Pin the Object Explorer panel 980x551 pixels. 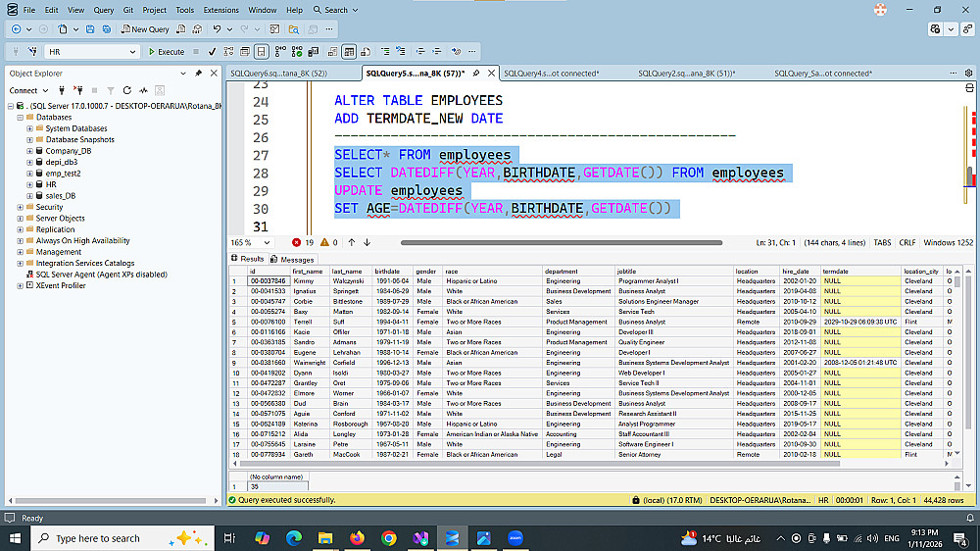click(199, 74)
